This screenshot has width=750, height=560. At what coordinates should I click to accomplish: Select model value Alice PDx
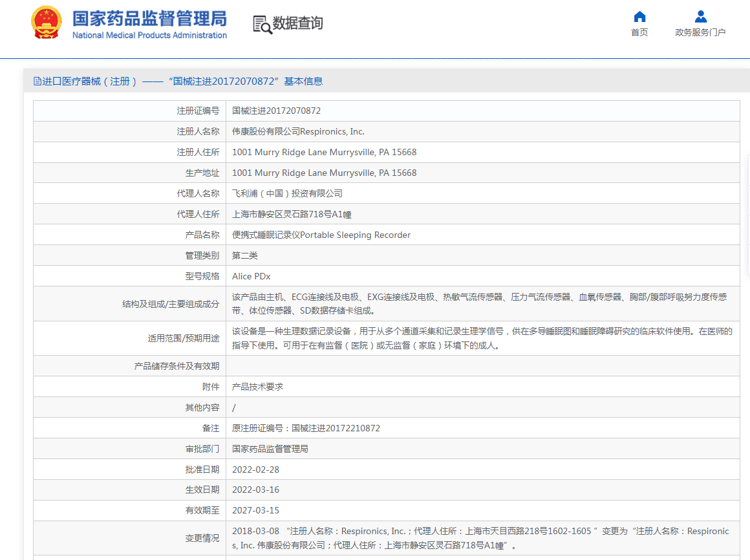click(251, 276)
